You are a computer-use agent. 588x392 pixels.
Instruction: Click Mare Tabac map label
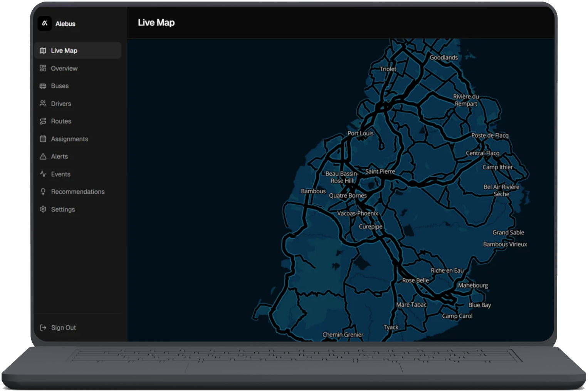(x=411, y=305)
